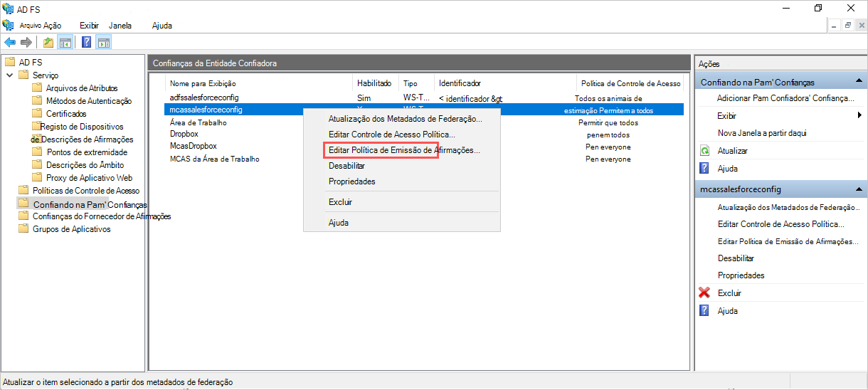Sort by Política de Controle de Acesso header
The width and height of the screenshot is (868, 390).
pyautogui.click(x=630, y=83)
